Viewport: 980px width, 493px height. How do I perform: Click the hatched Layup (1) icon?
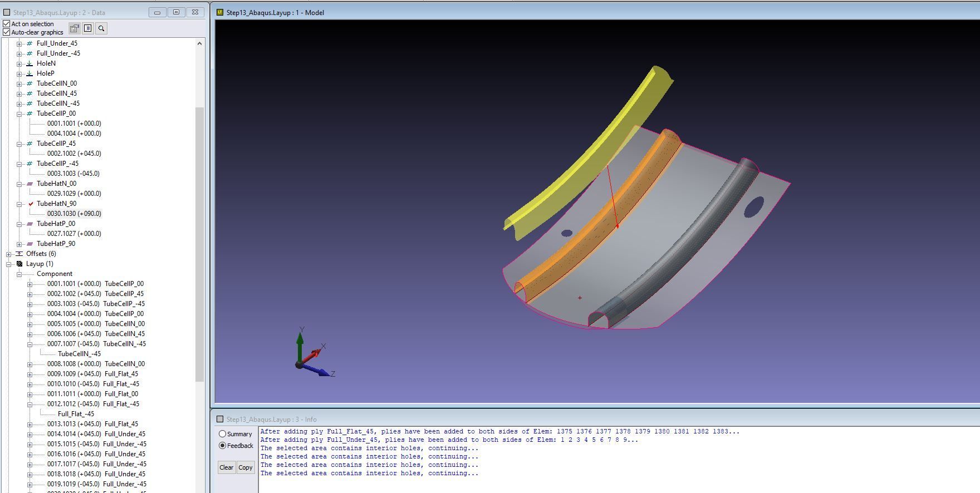(19, 264)
